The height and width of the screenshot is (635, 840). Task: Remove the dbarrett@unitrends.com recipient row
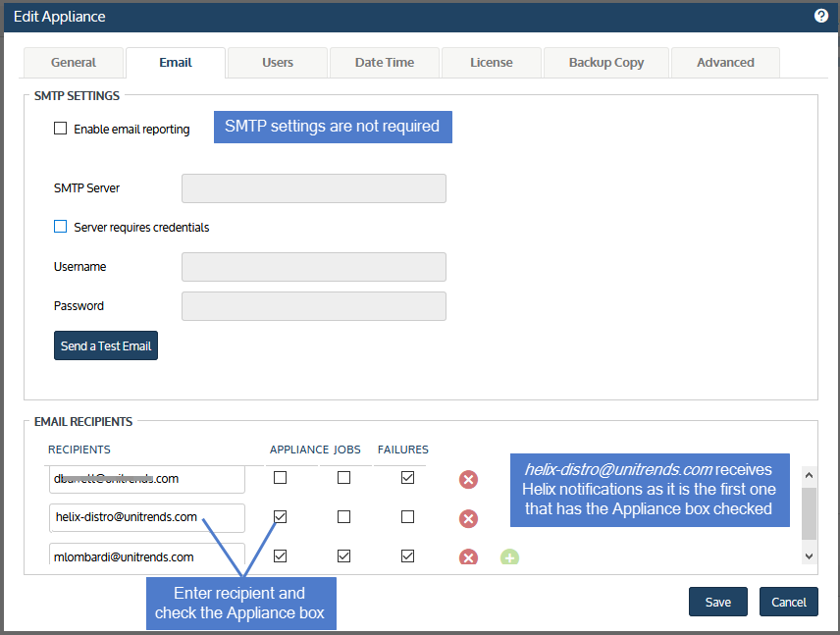pos(469,479)
